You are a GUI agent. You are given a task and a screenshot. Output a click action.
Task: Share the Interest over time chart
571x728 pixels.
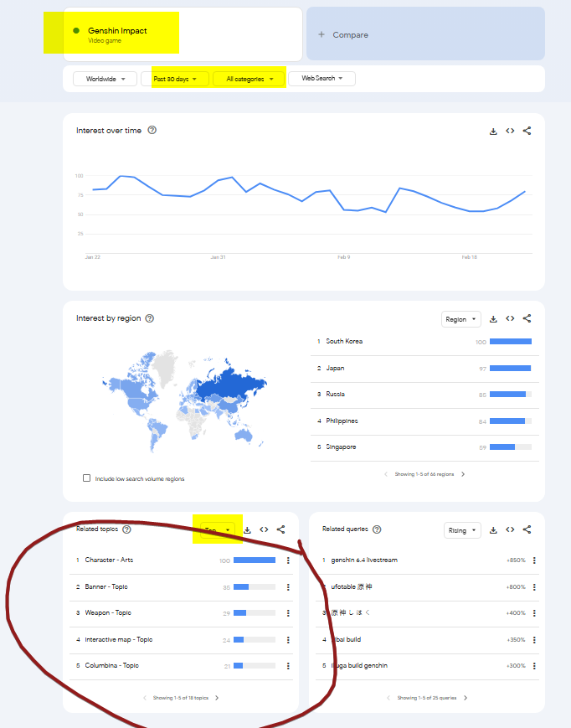[527, 131]
